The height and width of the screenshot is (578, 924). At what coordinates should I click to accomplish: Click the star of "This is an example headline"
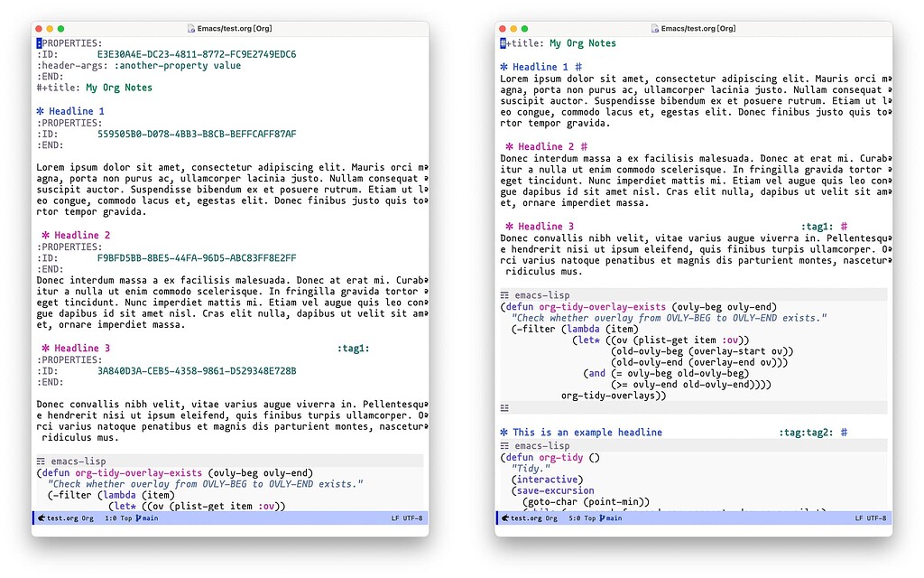tap(504, 432)
